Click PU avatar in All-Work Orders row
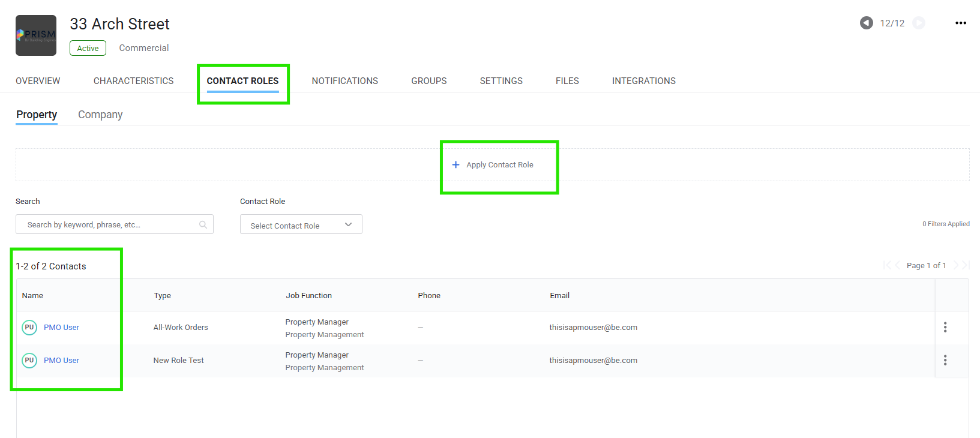 point(29,327)
